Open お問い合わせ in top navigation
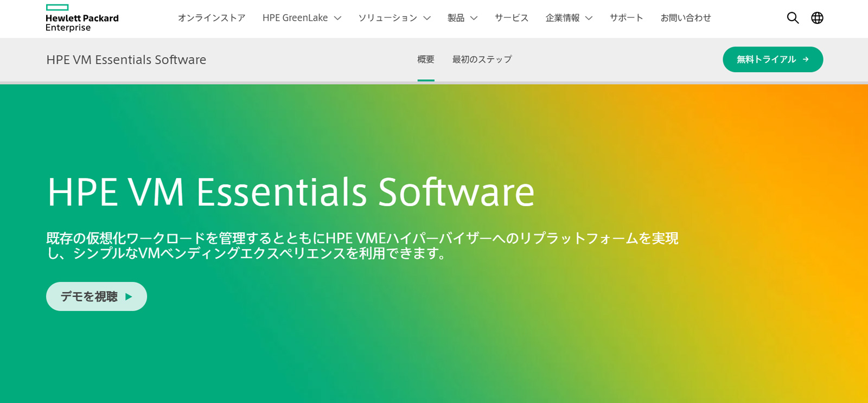868x403 pixels. point(686,18)
